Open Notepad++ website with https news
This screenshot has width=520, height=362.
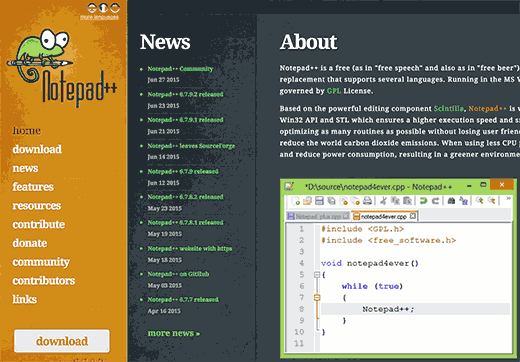190,248
